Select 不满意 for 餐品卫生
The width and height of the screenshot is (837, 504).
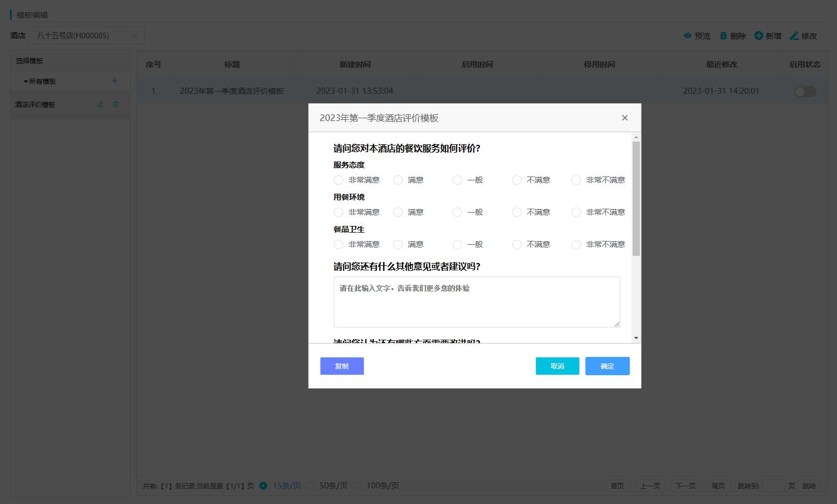[517, 244]
